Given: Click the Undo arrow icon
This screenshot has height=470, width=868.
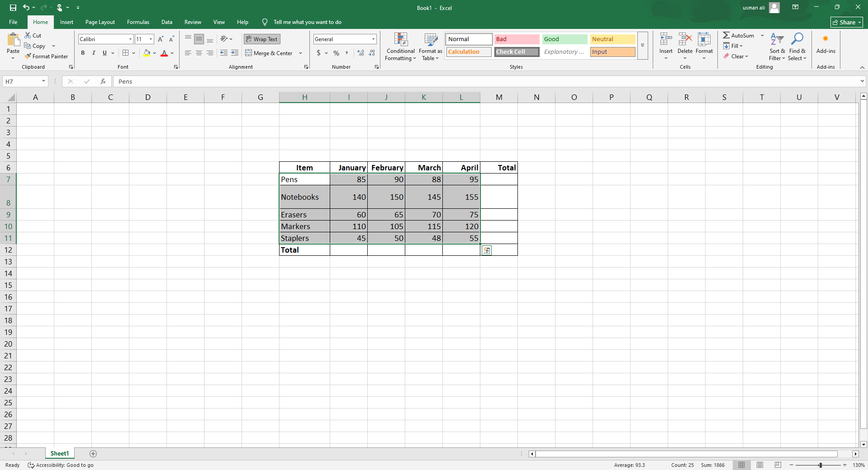Looking at the screenshot, I should click(26, 8).
